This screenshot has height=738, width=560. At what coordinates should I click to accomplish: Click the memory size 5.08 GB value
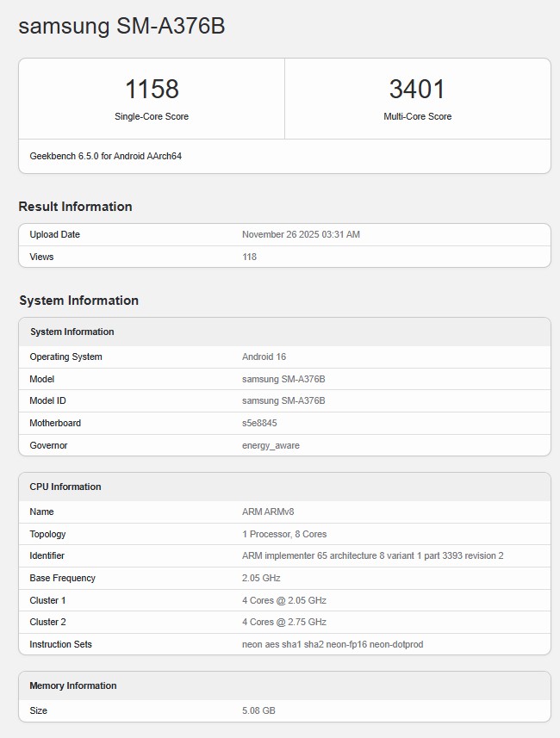tap(258, 710)
